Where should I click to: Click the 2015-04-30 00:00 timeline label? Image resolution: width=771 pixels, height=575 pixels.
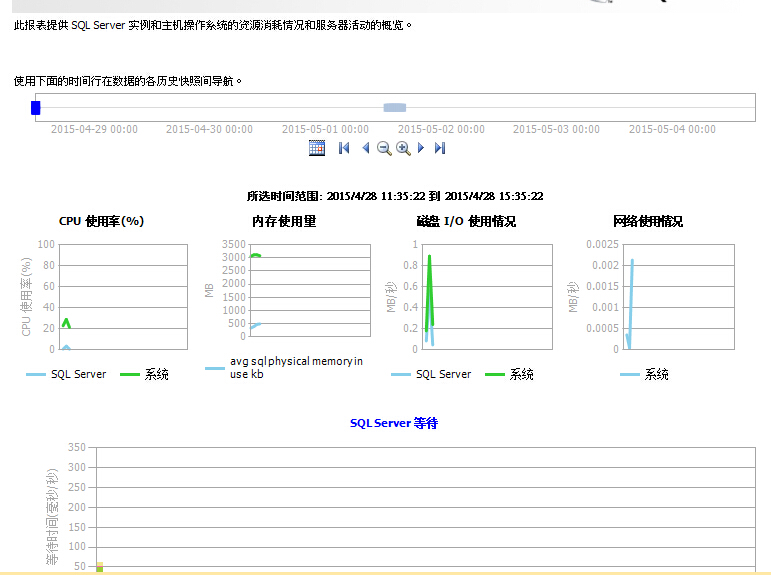click(x=209, y=129)
